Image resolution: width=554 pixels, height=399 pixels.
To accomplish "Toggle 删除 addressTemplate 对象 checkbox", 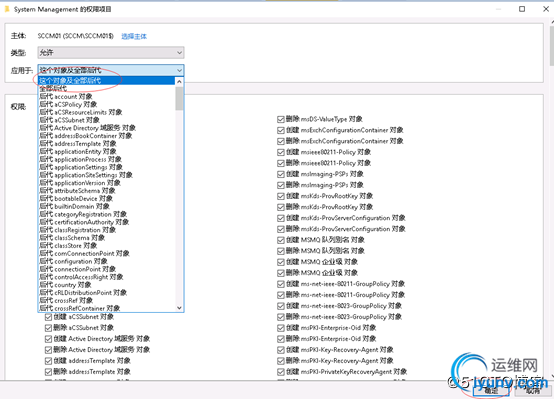I will 48,372.
